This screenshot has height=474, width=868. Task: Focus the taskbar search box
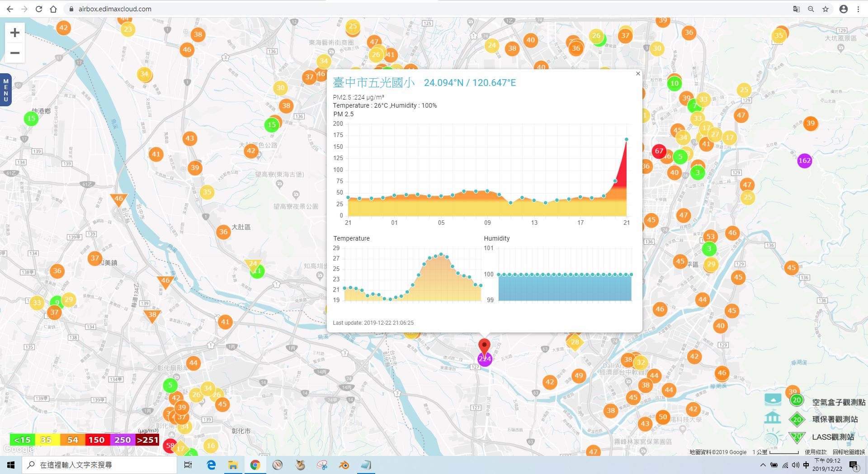(x=99, y=465)
